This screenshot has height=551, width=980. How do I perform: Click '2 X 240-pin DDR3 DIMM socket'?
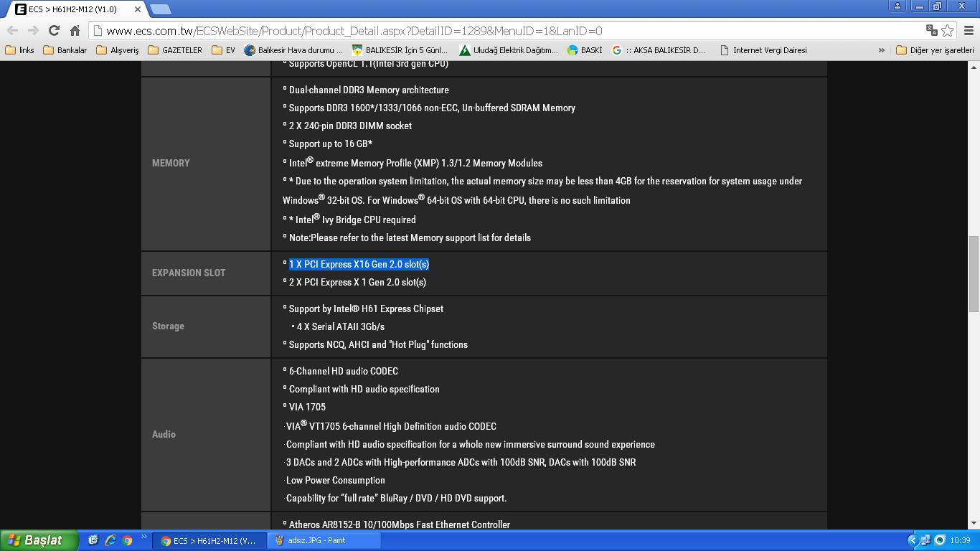(x=350, y=126)
